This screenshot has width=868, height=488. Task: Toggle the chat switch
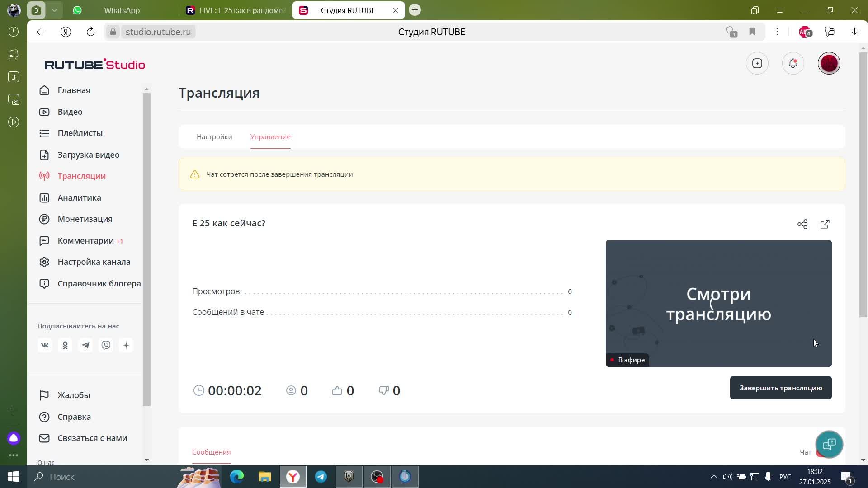click(821, 453)
